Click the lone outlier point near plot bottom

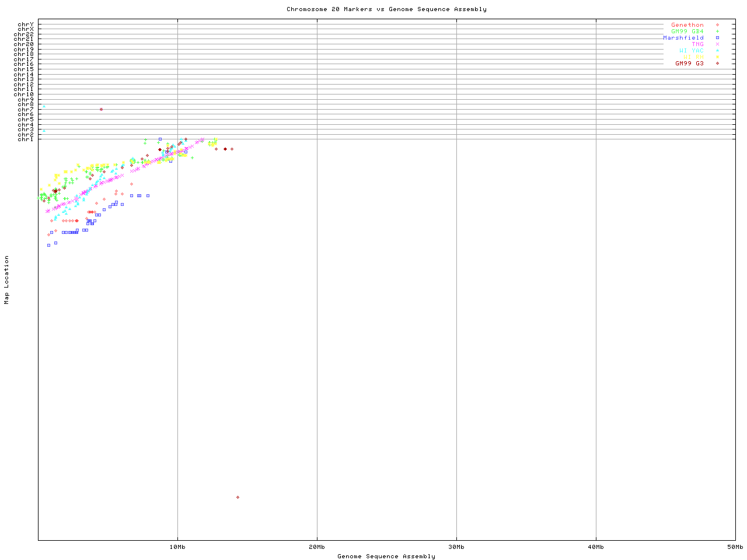click(238, 497)
